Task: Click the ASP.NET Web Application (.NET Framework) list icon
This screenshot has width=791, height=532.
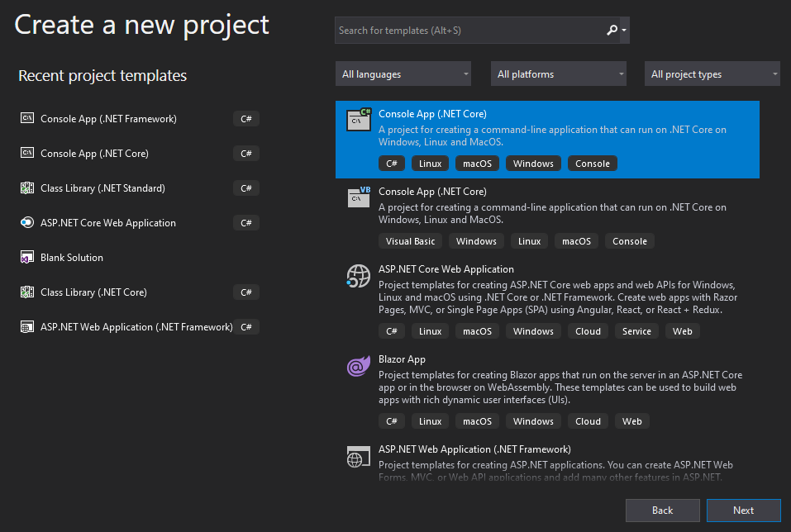Action: (x=359, y=457)
